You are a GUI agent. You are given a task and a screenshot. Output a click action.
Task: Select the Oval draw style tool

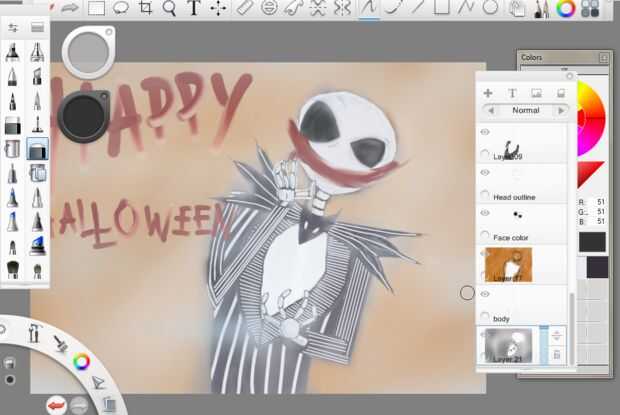point(490,7)
